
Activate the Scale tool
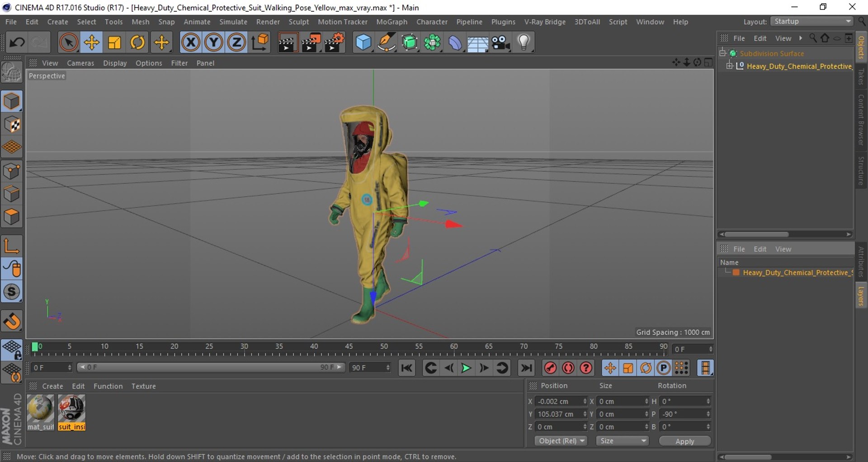click(115, 42)
